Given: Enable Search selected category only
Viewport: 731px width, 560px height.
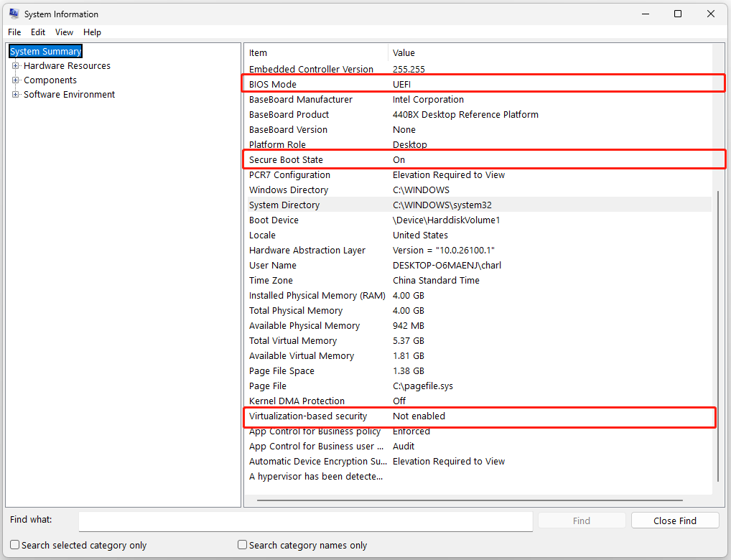Looking at the screenshot, I should pos(14,545).
